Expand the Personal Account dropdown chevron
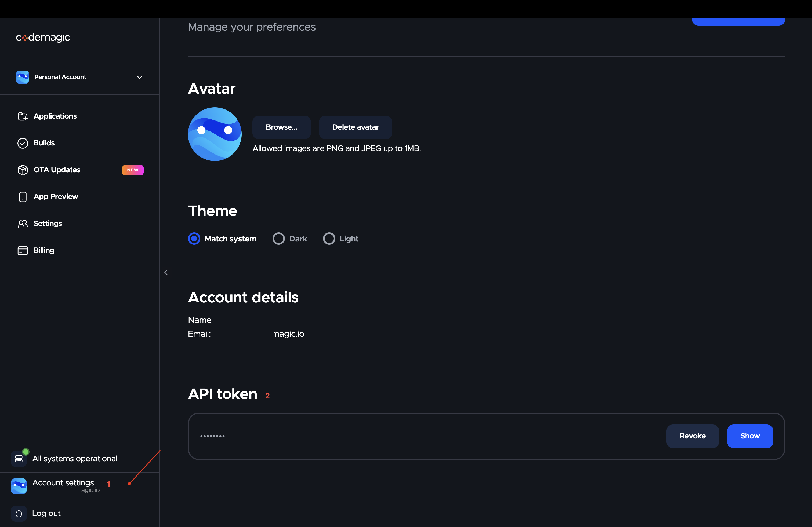This screenshot has height=527, width=812. pyautogui.click(x=140, y=77)
